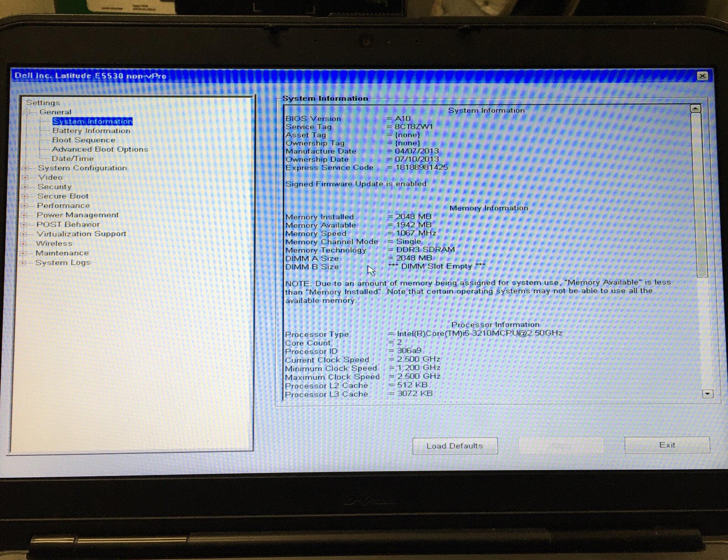Expand the Security settings node
Viewport: 728px width, 560px height.
click(25, 187)
